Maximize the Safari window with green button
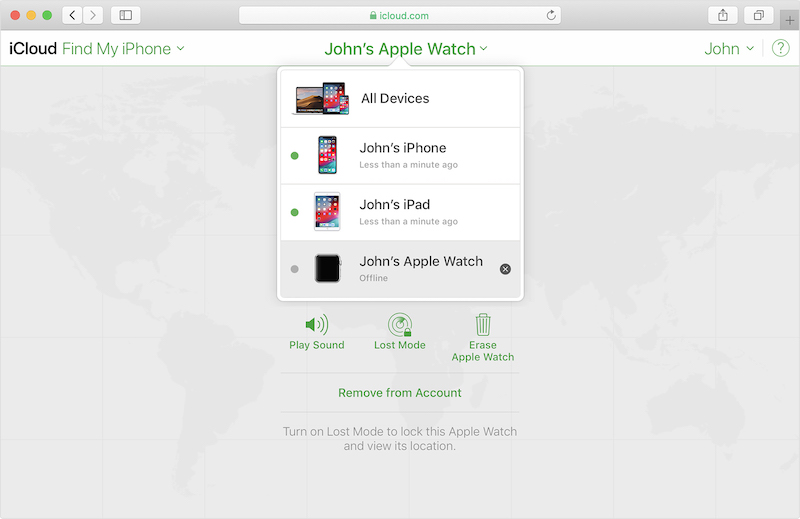The height and width of the screenshot is (519, 800). coord(47,15)
